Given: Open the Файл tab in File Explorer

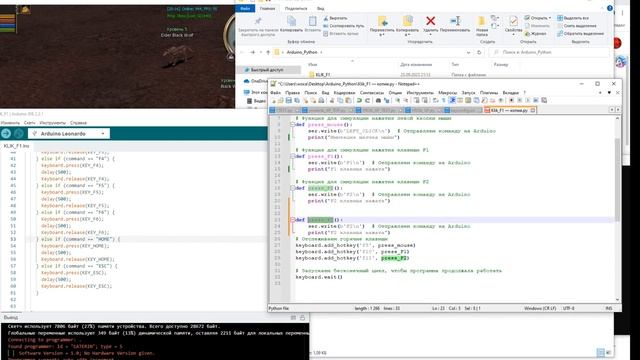Looking at the screenshot, I should tap(245, 9).
